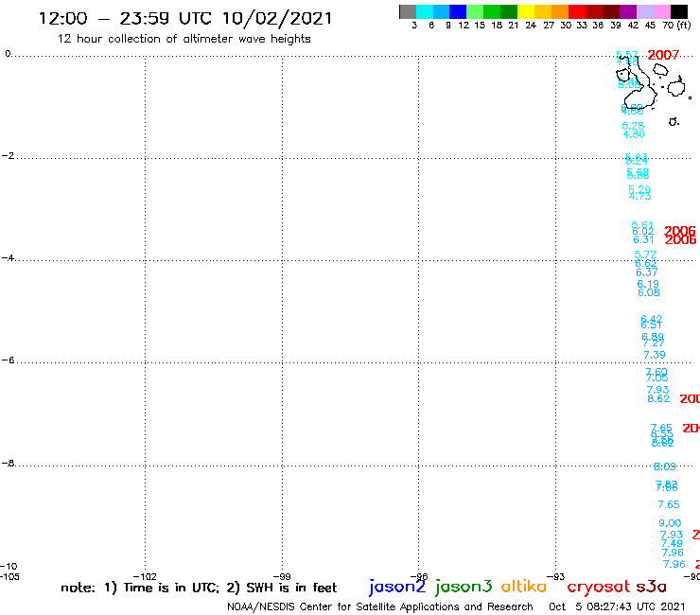
Task: Click the longitude axis label "-99"
Action: [x=282, y=576]
